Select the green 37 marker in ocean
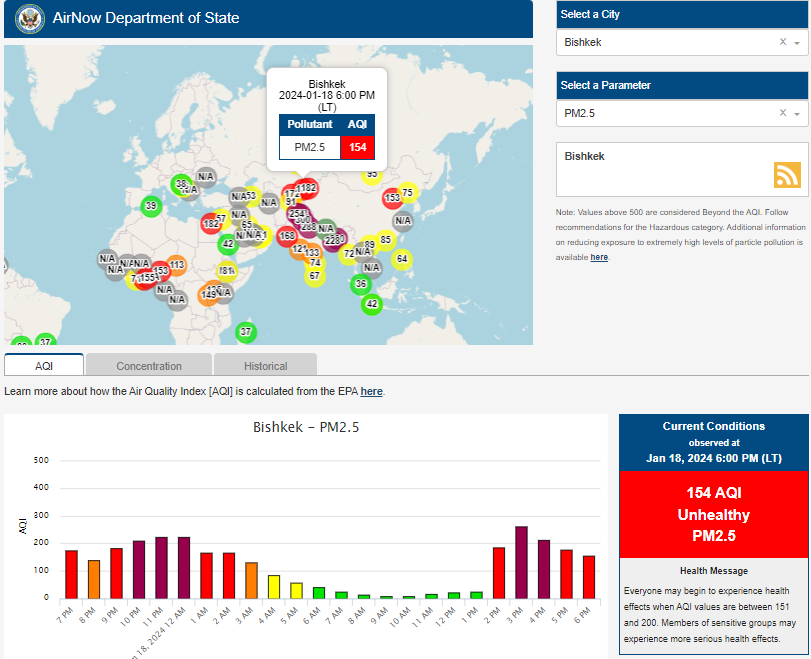 [x=246, y=332]
